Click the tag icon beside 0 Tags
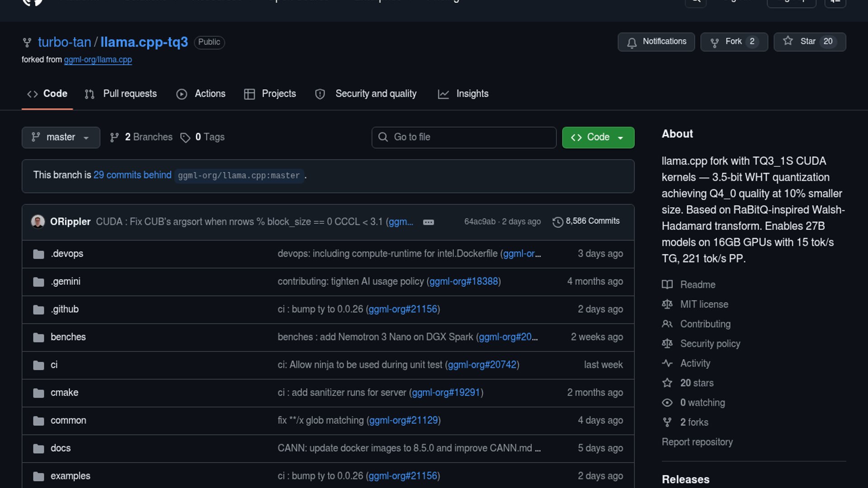This screenshot has width=868, height=488. click(x=185, y=137)
